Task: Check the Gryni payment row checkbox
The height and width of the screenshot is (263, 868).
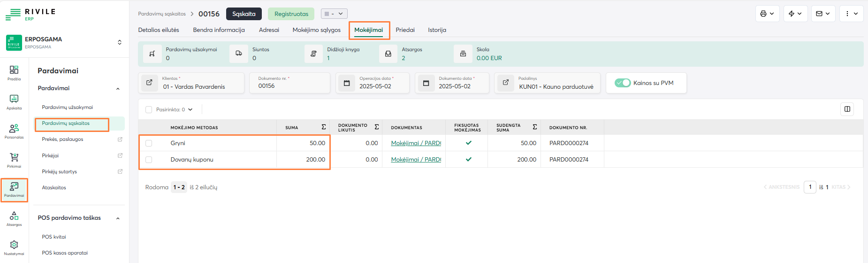Action: pyautogui.click(x=149, y=143)
